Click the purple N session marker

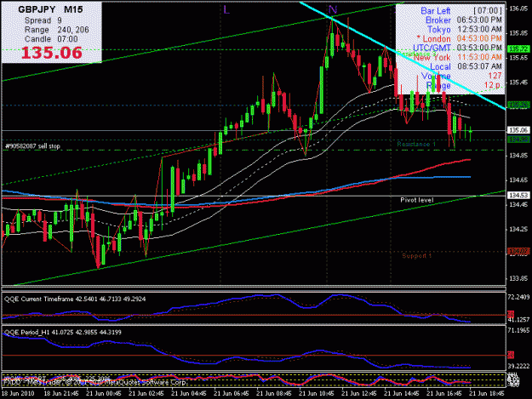click(333, 10)
